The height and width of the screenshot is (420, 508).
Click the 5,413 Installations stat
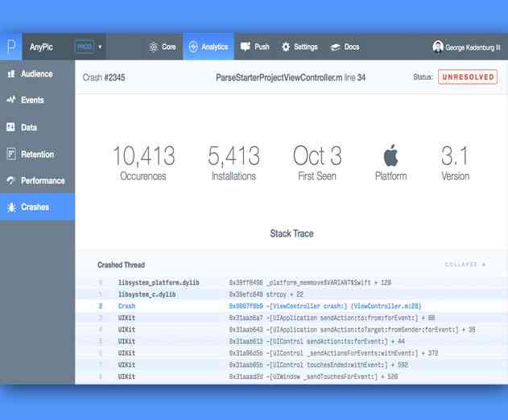coord(233,163)
